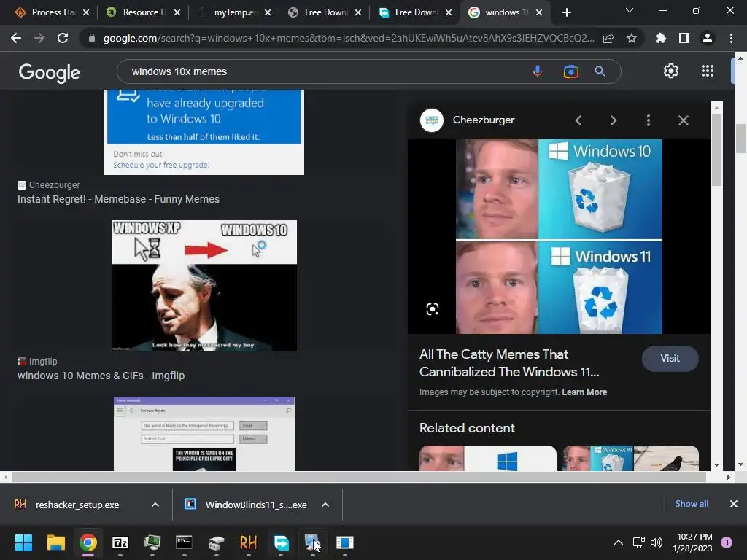Click the preview panel vertical scrollbar

(716, 150)
